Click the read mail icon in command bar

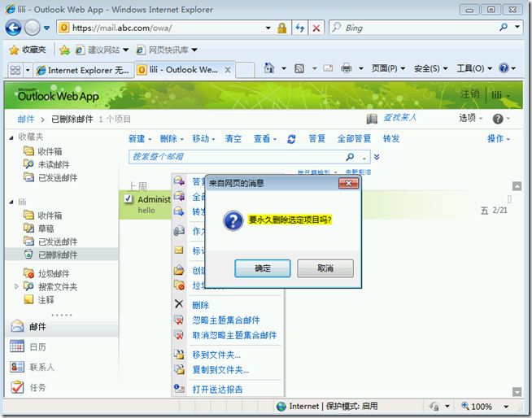tap(328, 68)
